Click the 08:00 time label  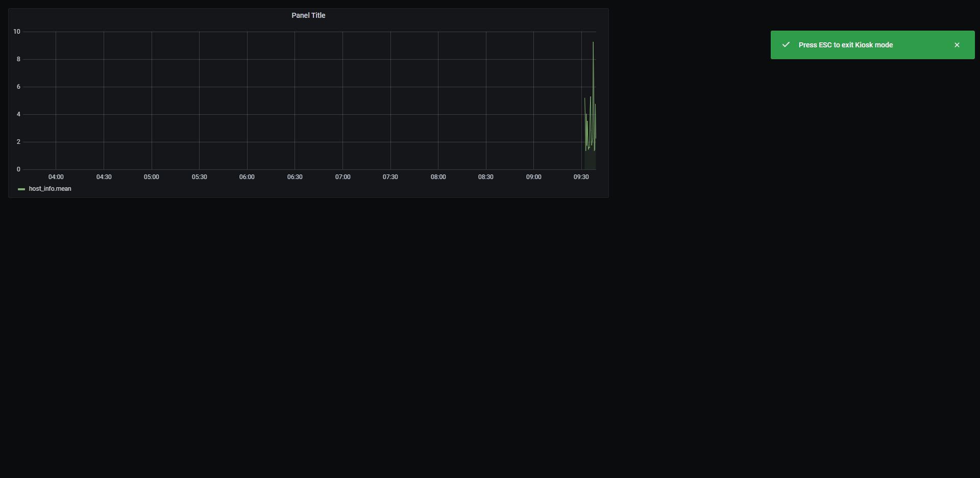(438, 177)
